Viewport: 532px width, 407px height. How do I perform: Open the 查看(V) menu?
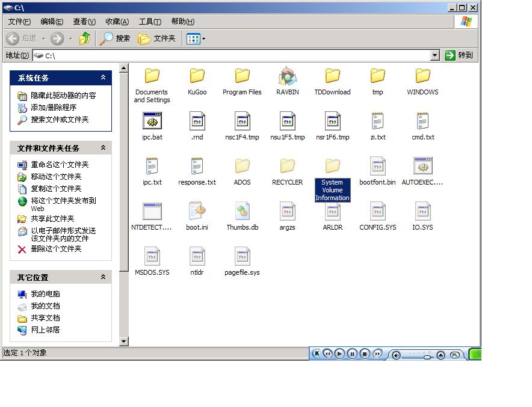coord(84,21)
